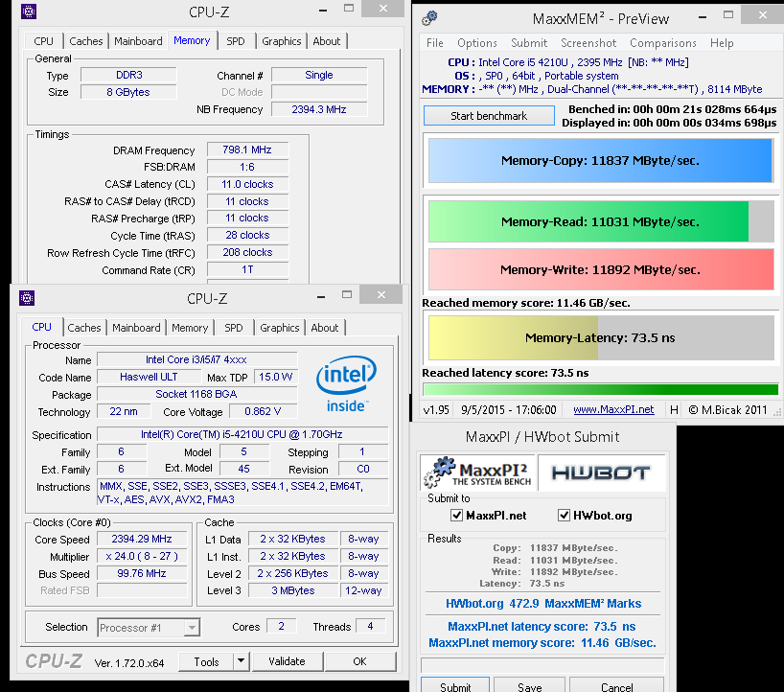Click the CPU-Z app icon in CPU window title bar
The width and height of the screenshot is (784, 692).
tap(27, 298)
